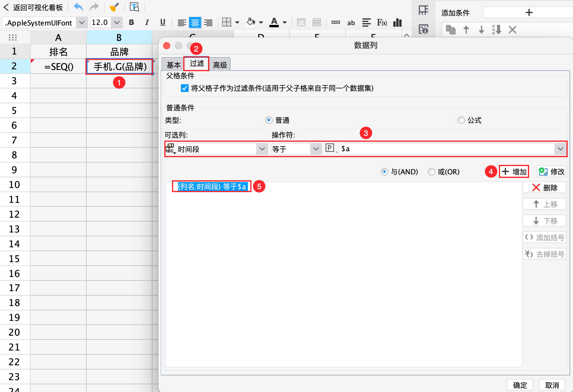Choose the 或(OR) radio option
Screen dimensions: 573x392
pyautogui.click(x=432, y=172)
